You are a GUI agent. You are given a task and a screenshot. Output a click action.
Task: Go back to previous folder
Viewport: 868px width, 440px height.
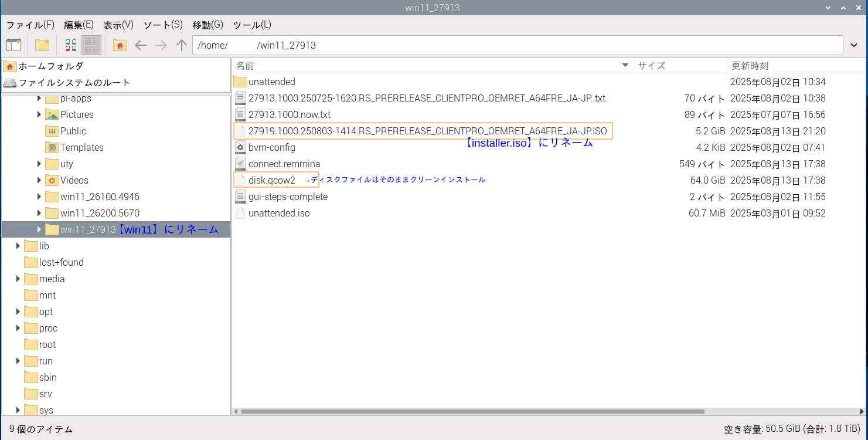141,45
